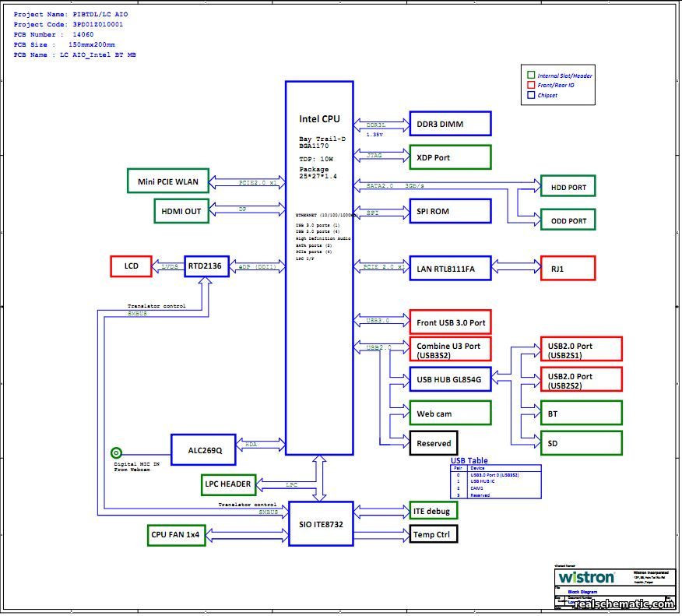This screenshot has height=616, width=682.
Task: Click the USB HUB GL854G block
Action: pyautogui.click(x=450, y=380)
